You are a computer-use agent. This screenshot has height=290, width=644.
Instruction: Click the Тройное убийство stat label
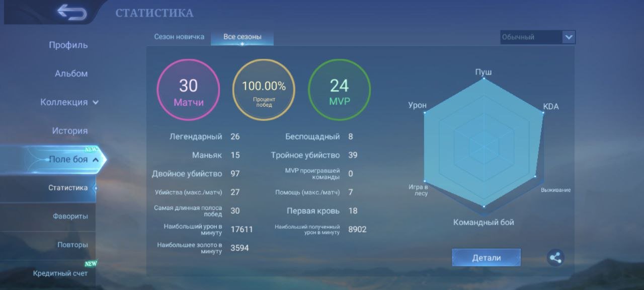coord(305,155)
